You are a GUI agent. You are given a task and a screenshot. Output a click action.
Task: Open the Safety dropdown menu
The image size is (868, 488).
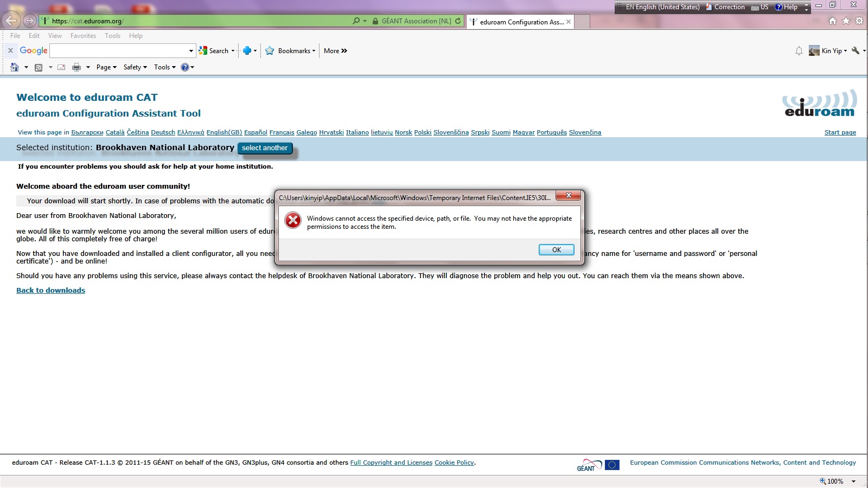[135, 67]
